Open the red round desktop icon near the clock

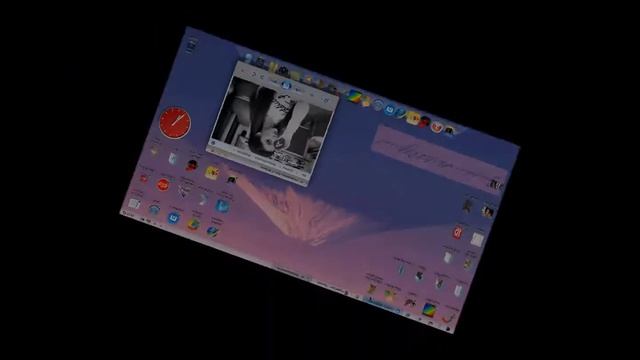pos(163,185)
